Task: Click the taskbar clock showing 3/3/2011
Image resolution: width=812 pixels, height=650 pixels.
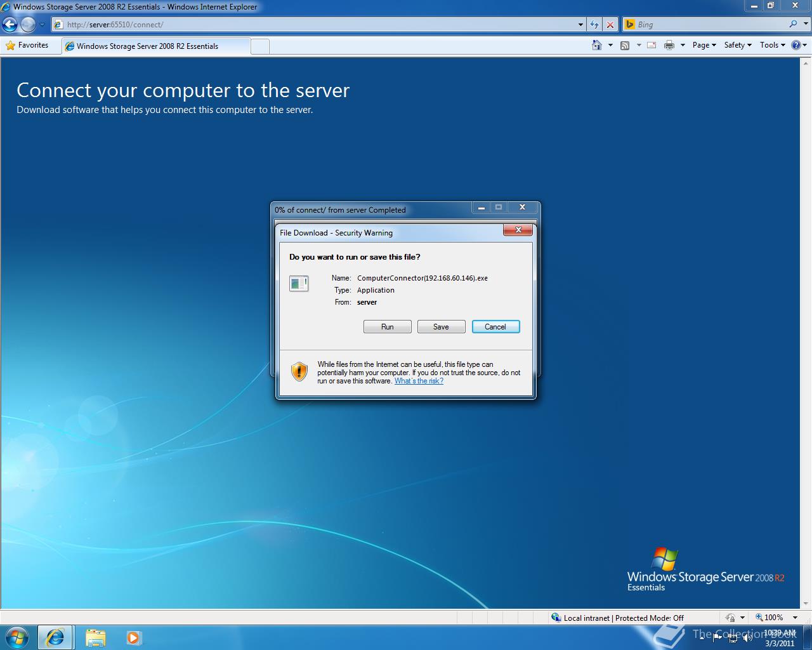Action: (x=780, y=638)
